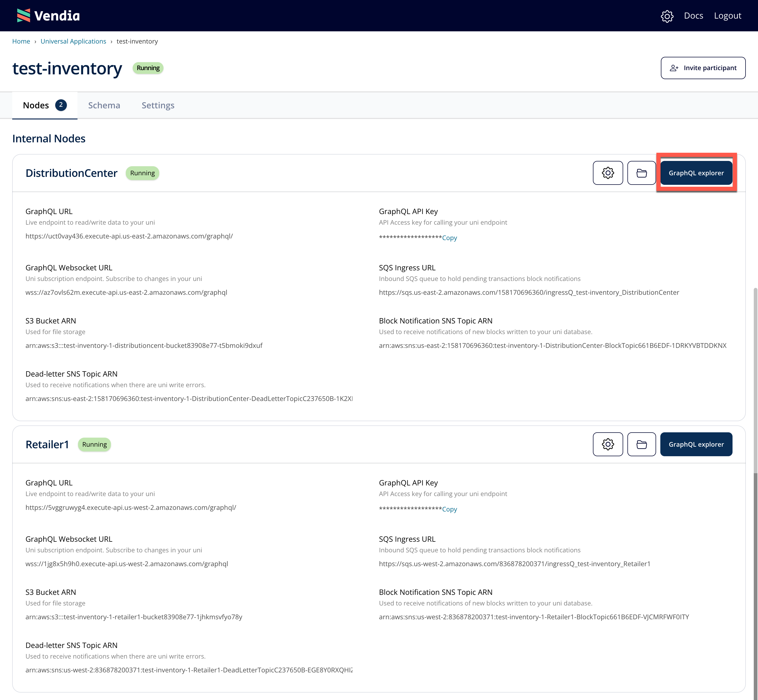Click Running badge beside DistributionCenter
The width and height of the screenshot is (758, 700).
click(x=142, y=173)
